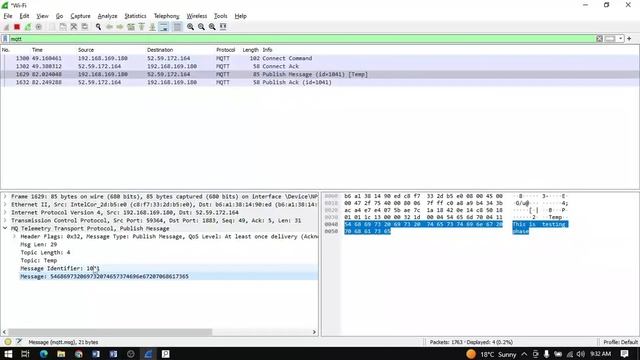This screenshot has height=360, width=640.
Task: Select the Message Identifier field
Action: click(60, 269)
